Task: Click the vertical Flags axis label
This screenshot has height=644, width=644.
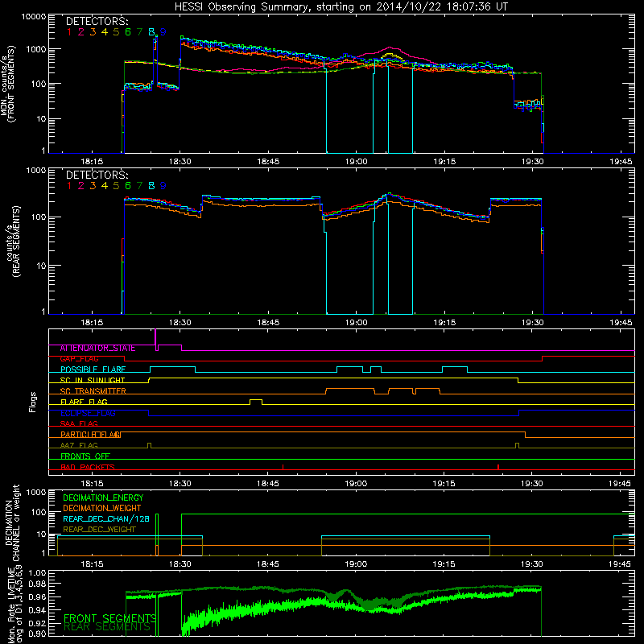Action: point(33,402)
